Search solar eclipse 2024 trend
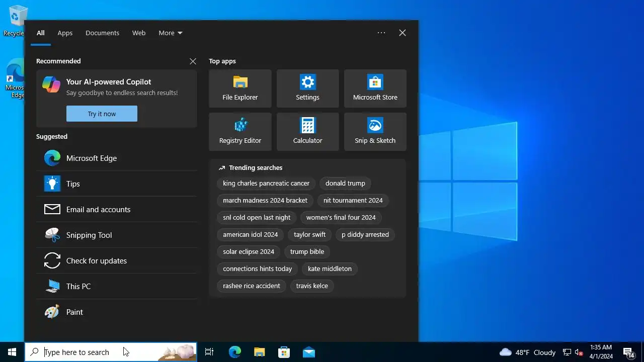Screen dimensions: 644x362 (x=249, y=251)
